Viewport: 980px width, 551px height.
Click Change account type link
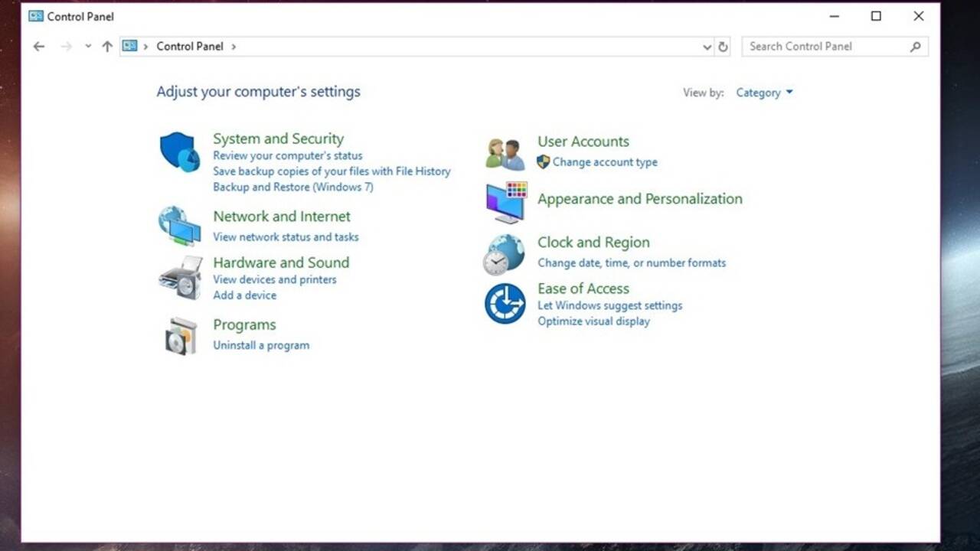click(605, 162)
